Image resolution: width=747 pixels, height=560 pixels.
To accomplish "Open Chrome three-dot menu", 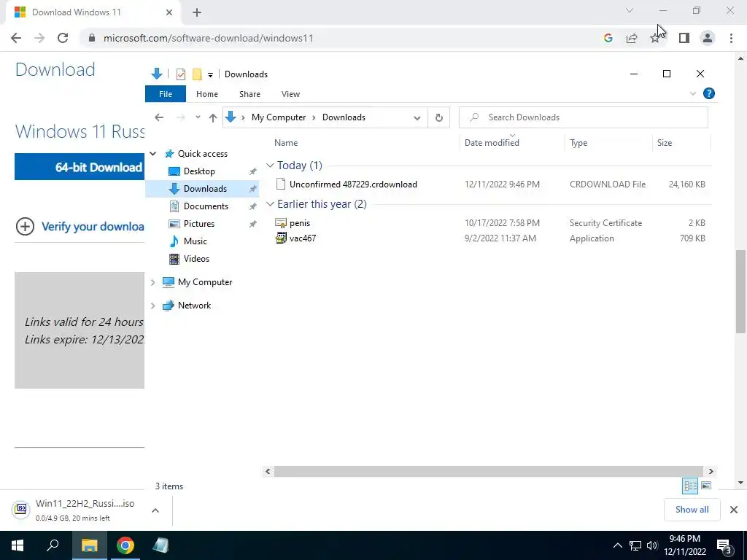I will tap(731, 38).
